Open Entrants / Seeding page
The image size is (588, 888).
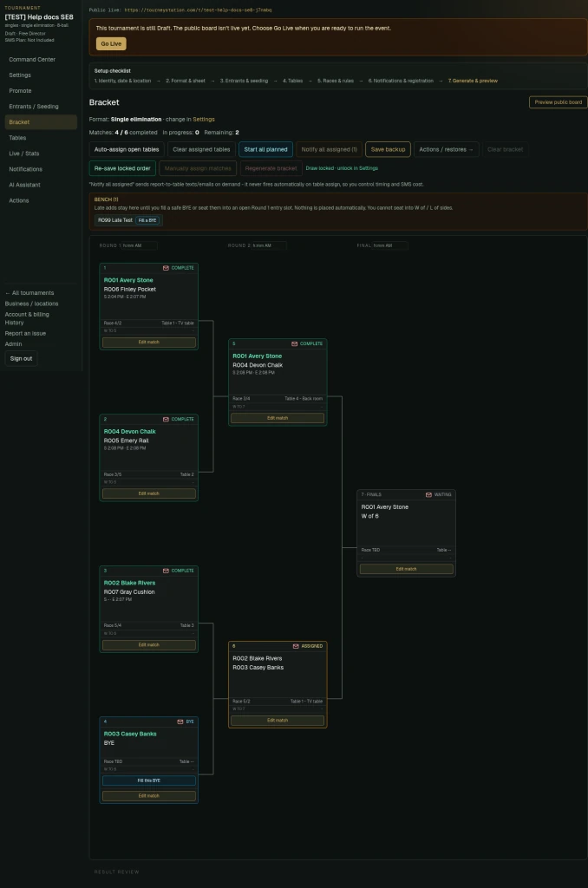(41, 107)
